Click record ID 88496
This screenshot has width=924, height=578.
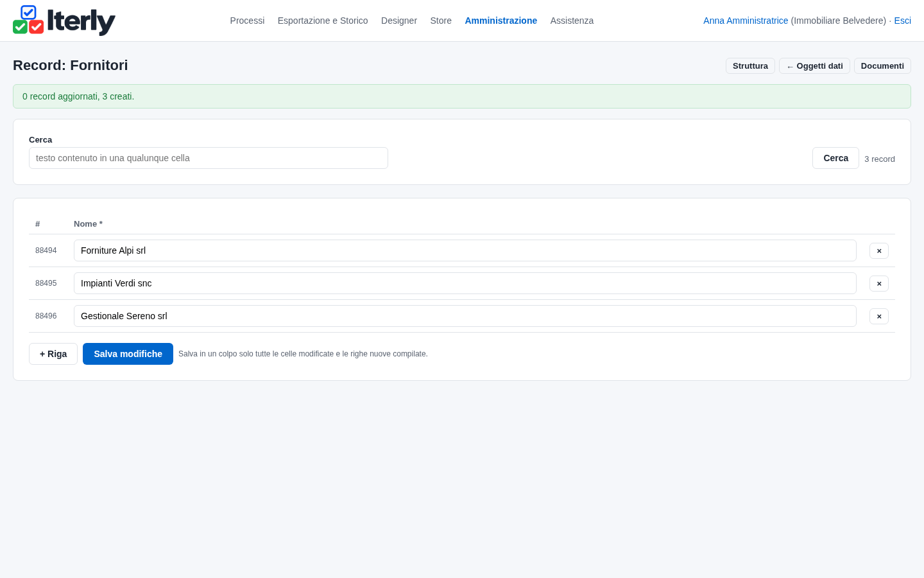point(46,316)
